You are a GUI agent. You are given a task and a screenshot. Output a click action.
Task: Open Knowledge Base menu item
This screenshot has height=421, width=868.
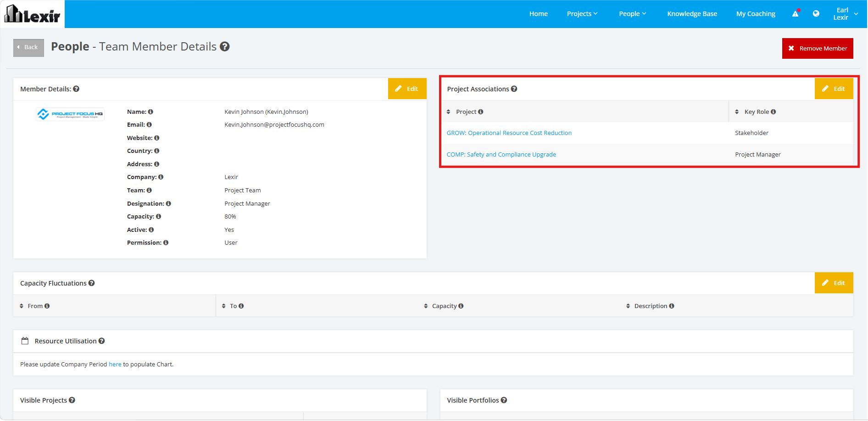point(692,14)
